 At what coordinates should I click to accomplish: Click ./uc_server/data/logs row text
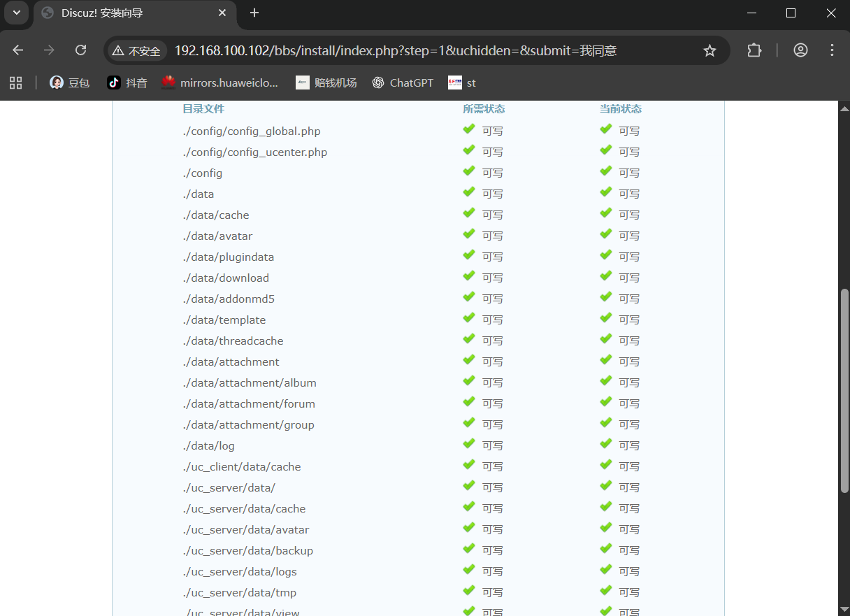pyautogui.click(x=240, y=571)
